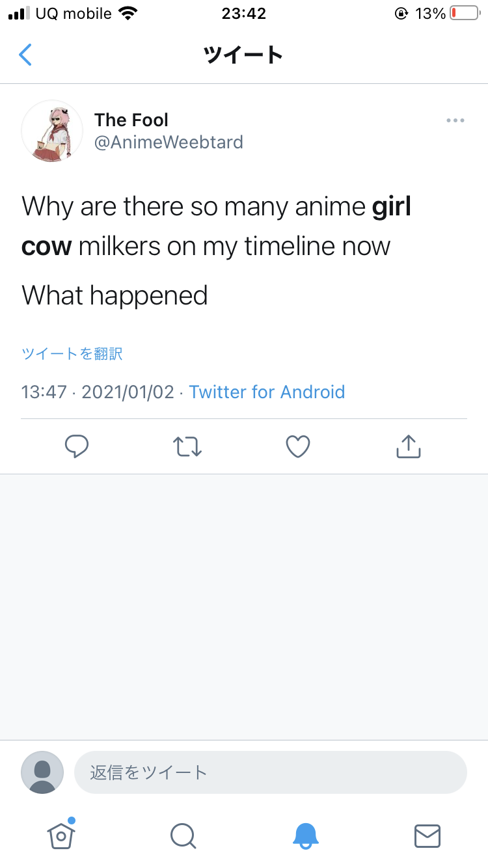
Task: Tap your own avatar beside reply box
Action: (x=42, y=772)
